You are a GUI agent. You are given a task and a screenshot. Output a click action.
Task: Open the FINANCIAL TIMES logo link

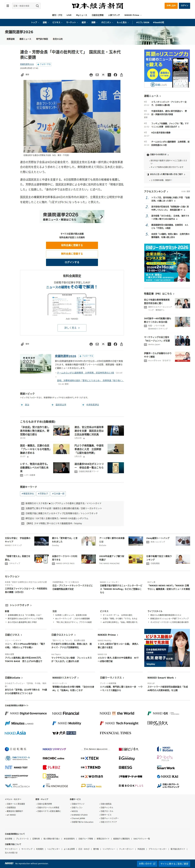[116, 733]
